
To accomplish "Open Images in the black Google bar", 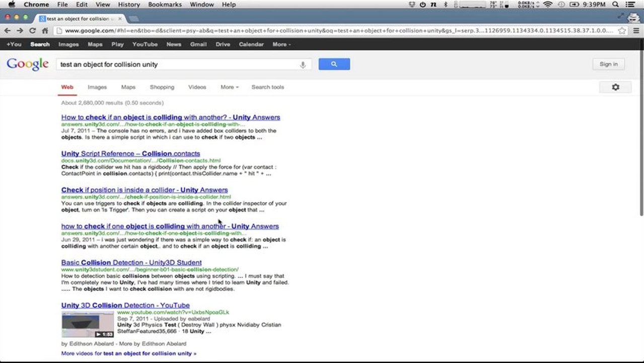I will coord(68,44).
